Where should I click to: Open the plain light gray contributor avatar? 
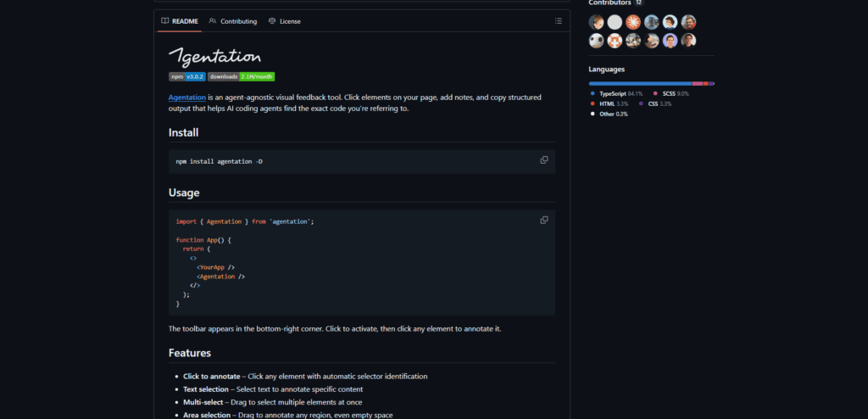(615, 22)
